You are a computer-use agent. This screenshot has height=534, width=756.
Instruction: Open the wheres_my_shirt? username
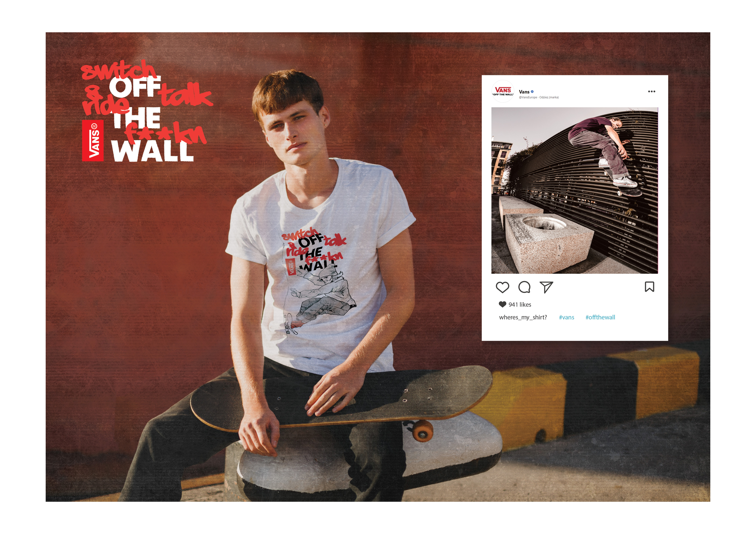click(523, 317)
